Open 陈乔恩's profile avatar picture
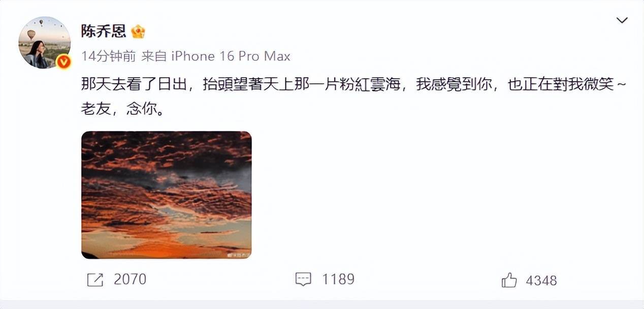The image size is (644, 309). click(x=45, y=42)
